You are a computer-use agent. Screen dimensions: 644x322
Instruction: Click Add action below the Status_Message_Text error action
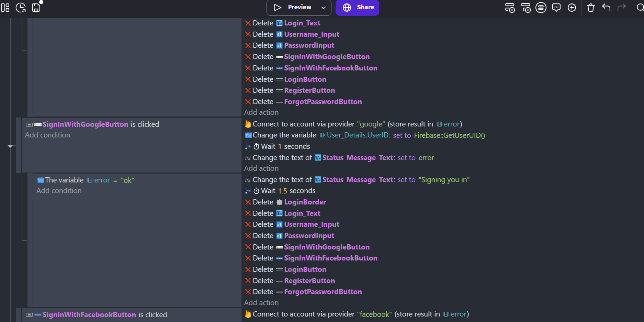(261, 168)
